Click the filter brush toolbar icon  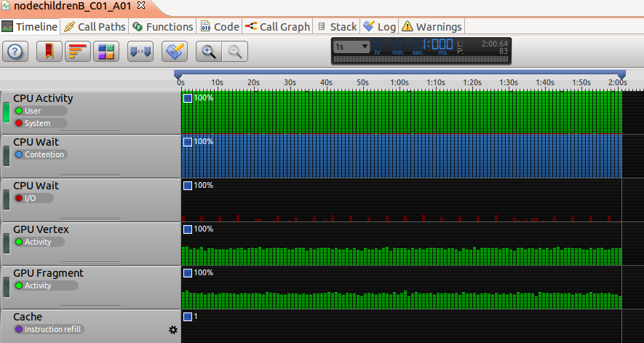coord(175,51)
